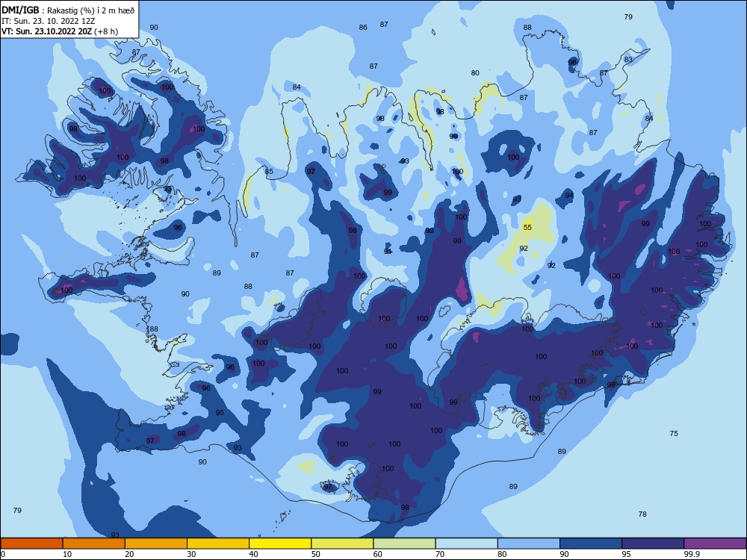The image size is (747, 560).
Task: Click the title 'DMI/IGB : Rakastig (%) í 2 m hæð'
Action: tap(68, 10)
